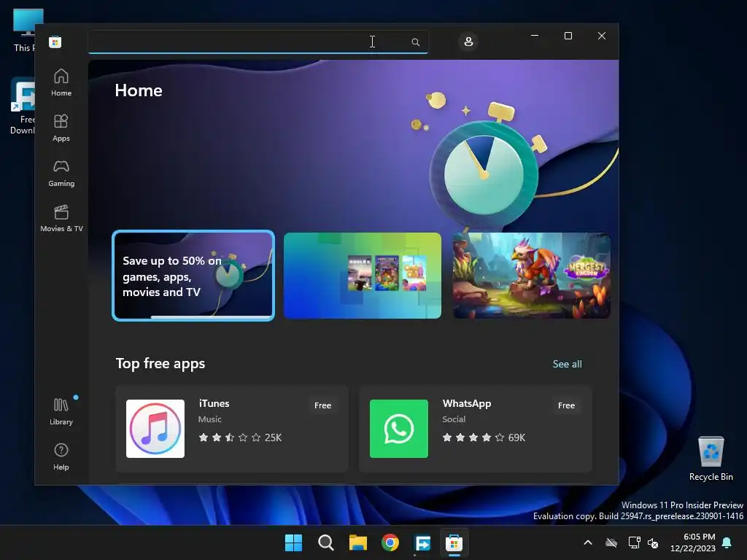Open the Help page in sidebar
The height and width of the screenshot is (560, 747).
click(61, 456)
